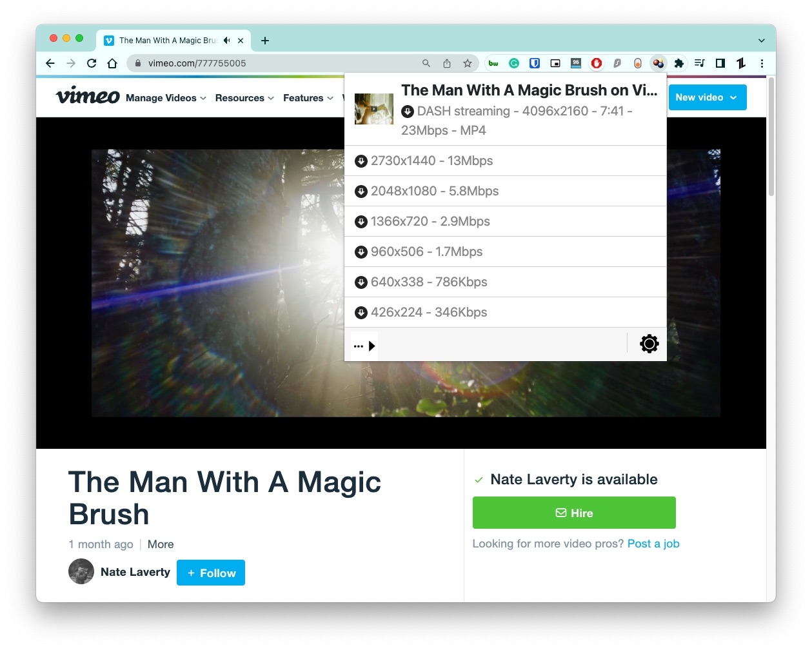This screenshot has height=650, width=812.
Task: Download the 1366x720 2.9Mbps variant
Action: pos(505,221)
